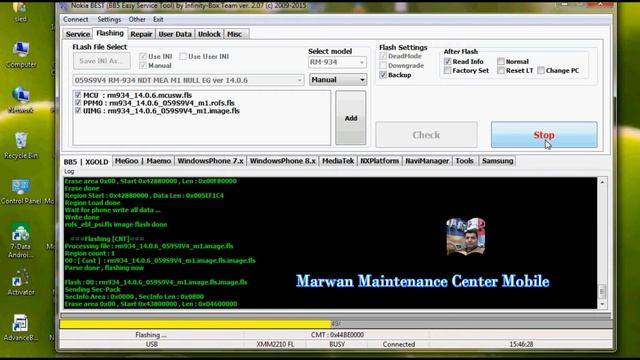640x360 pixels.
Task: Click the BUSY status bar entry
Action: [x=337, y=344]
